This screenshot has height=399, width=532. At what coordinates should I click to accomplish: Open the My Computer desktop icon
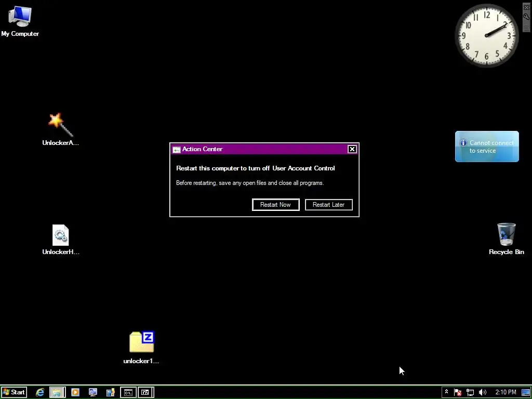coord(20,21)
